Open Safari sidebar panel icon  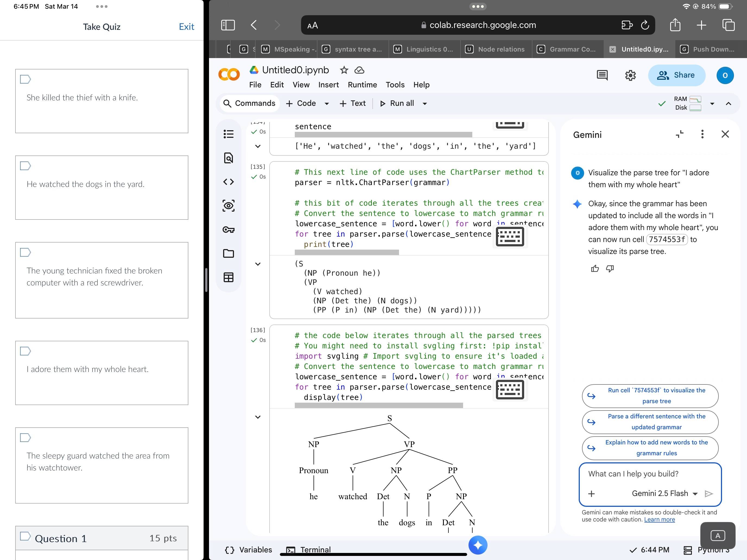point(228,25)
